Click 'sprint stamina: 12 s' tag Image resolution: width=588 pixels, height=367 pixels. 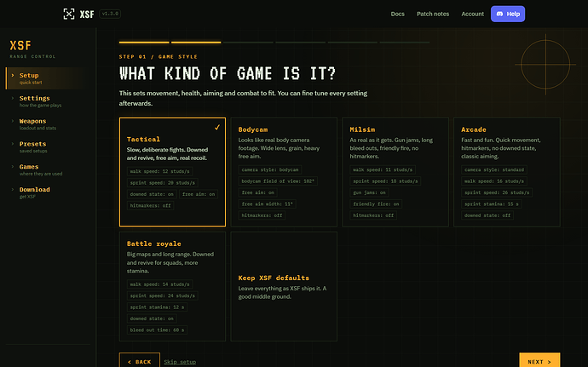[157, 307]
